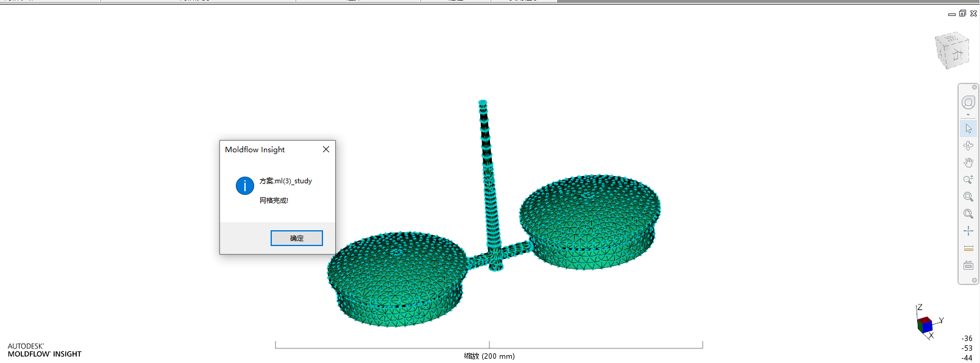Click the Center view tool

968,231
